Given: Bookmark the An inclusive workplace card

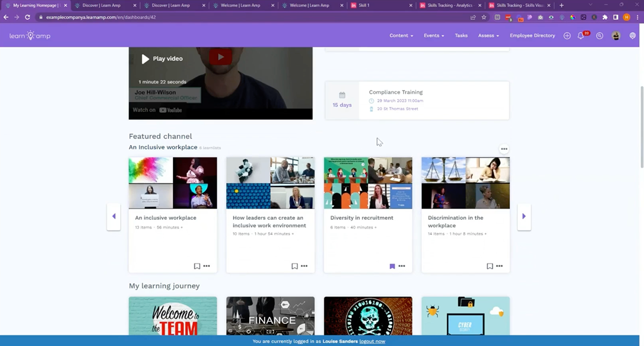Looking at the screenshot, I should 197,266.
